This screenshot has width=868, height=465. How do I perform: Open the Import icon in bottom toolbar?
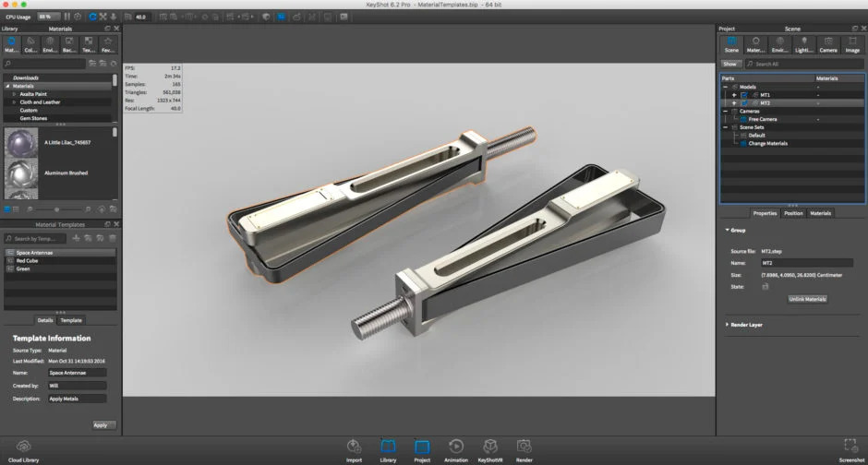tap(354, 447)
